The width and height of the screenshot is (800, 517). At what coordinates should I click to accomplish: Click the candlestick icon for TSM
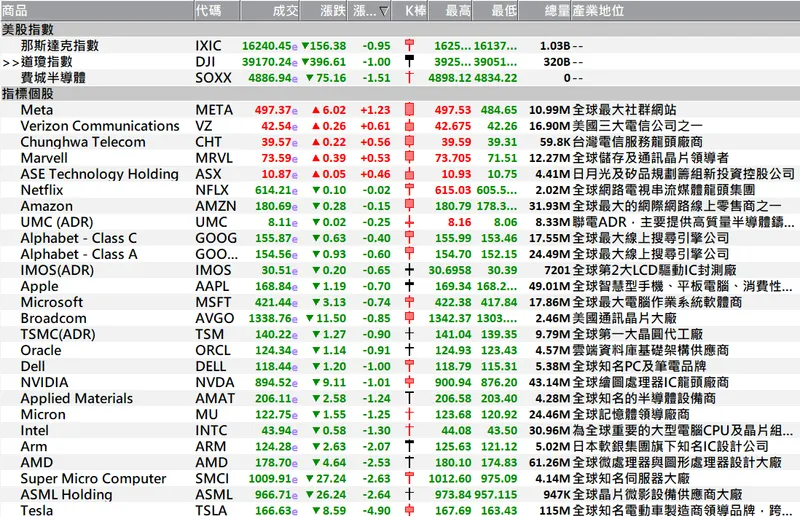[409, 334]
